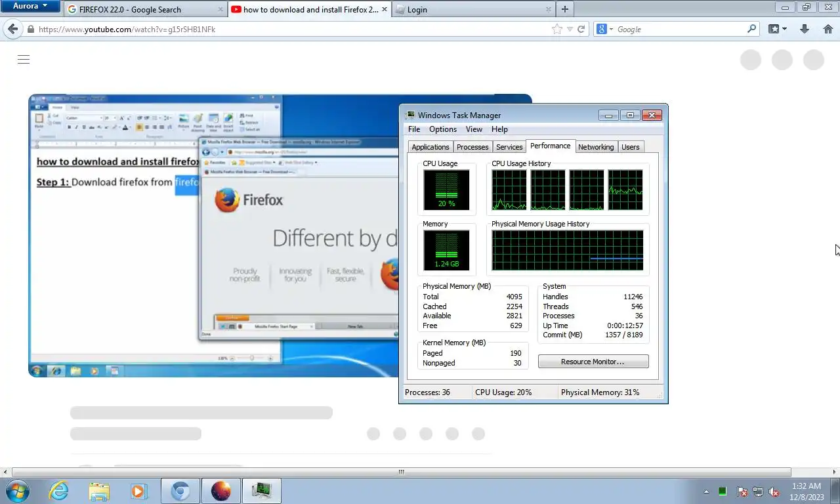Viewport: 840px width, 504px height.
Task: Open Windows Explorer folder taskbar icon
Action: [x=99, y=491]
